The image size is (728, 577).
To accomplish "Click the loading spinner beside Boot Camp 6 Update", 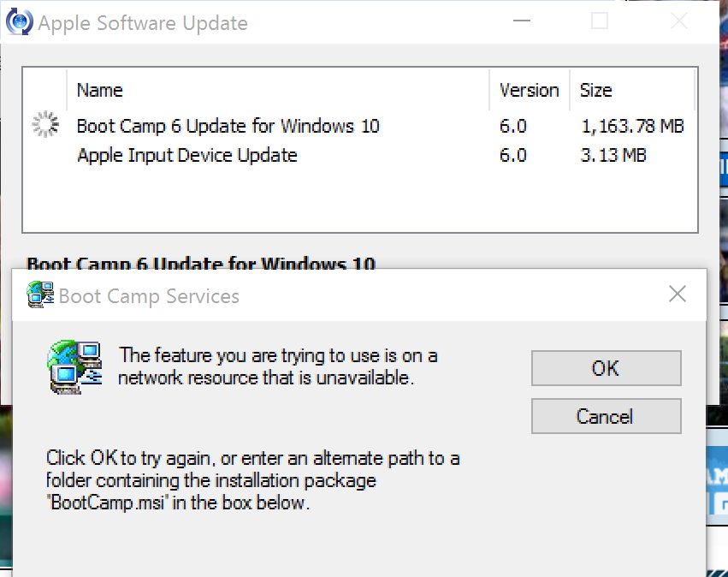I will (45, 126).
